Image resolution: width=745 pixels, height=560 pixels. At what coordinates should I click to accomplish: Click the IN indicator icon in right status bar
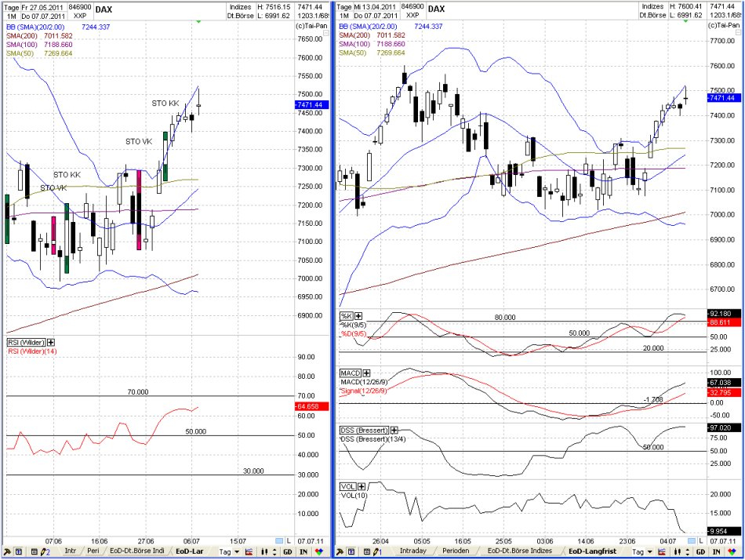(x=716, y=552)
